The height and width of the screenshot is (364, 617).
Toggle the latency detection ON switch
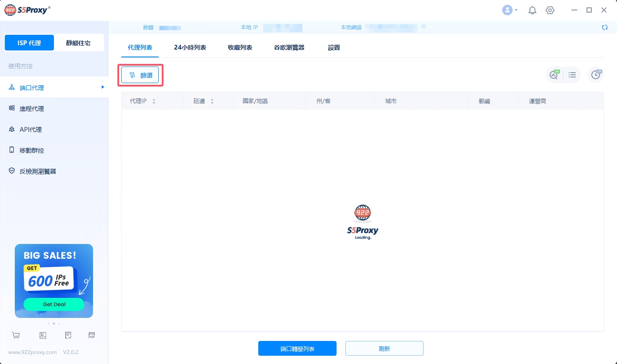pos(554,75)
